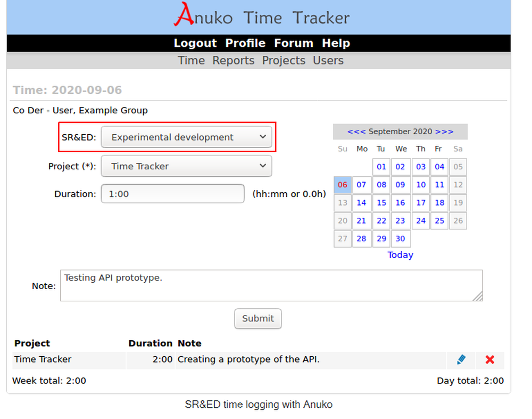Screen dimensions: 532x419
Task: Select September 15 in the calendar
Action: [x=381, y=203]
